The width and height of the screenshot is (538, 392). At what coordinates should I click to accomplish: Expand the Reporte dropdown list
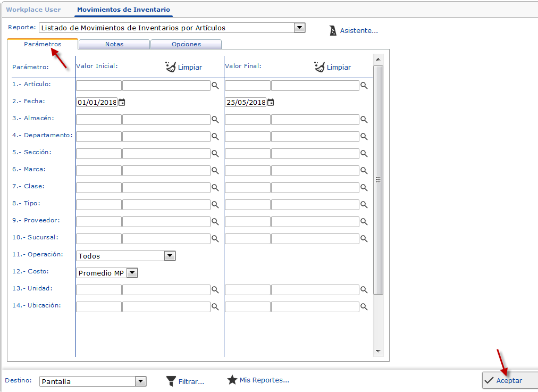click(300, 28)
